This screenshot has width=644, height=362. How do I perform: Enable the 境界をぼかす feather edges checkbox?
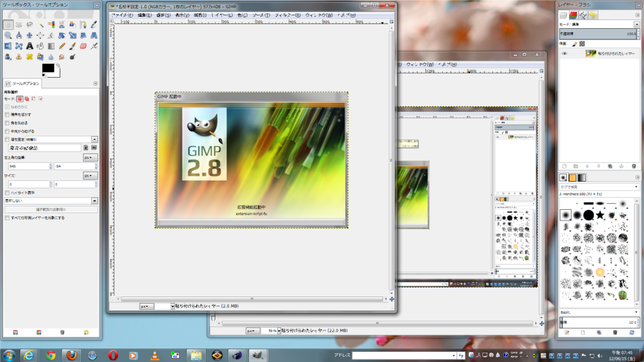tap(7, 115)
